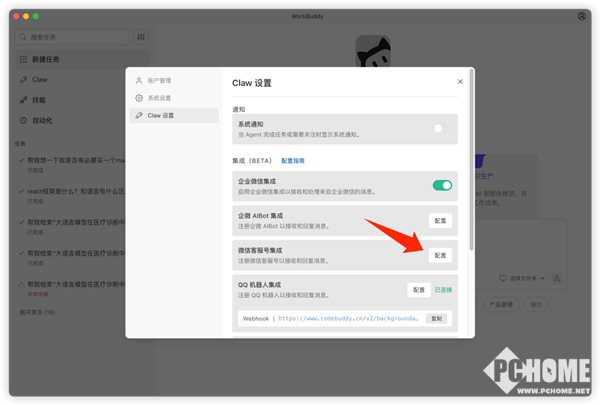This screenshot has width=600, height=405.
Task: Open the user profile icon in top-right corner
Action: tap(582, 17)
